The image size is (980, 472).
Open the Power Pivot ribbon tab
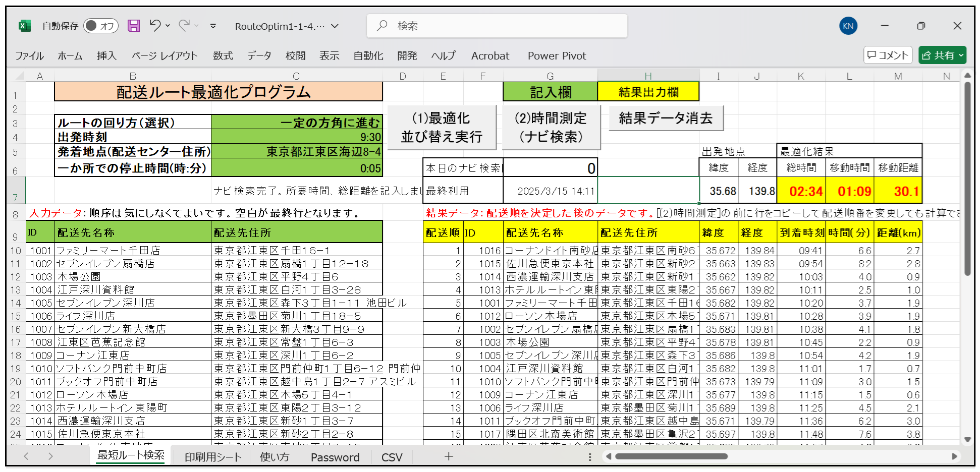[557, 56]
